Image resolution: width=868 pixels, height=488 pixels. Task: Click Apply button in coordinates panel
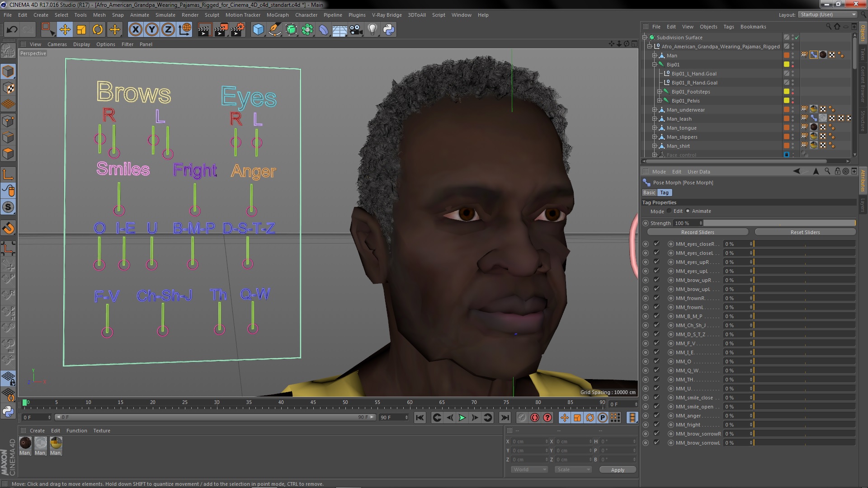pyautogui.click(x=617, y=469)
